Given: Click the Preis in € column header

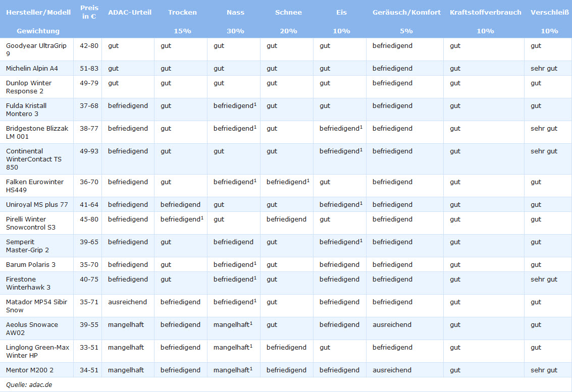Looking at the screenshot, I should [x=89, y=12].
